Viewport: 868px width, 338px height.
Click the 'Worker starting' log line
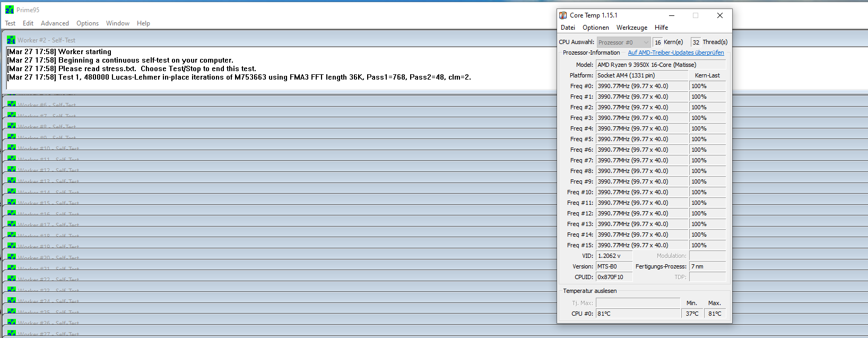pos(59,51)
